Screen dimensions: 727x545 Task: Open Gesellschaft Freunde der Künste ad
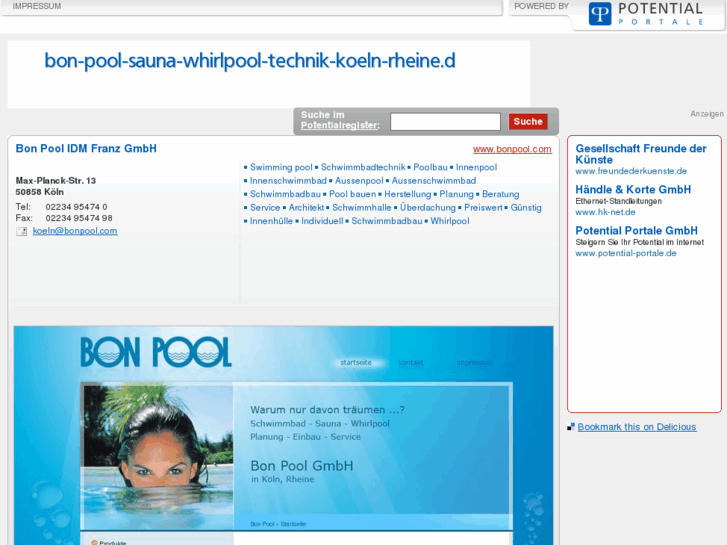(x=641, y=154)
